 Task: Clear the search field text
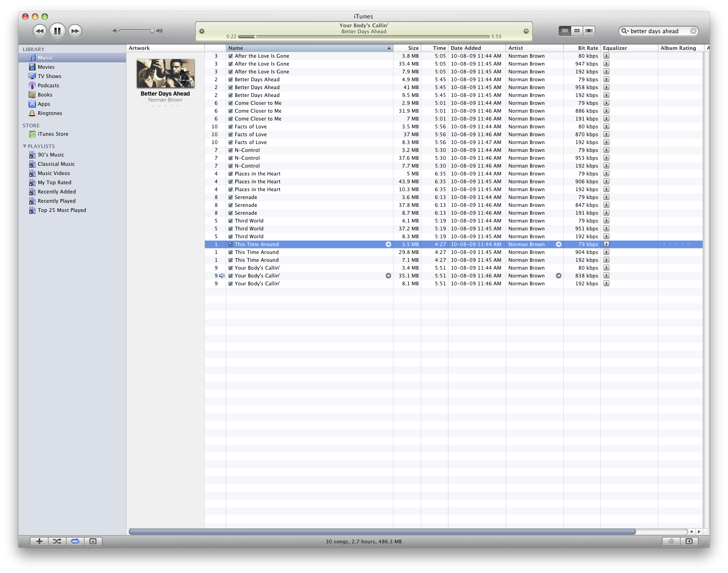coord(693,31)
